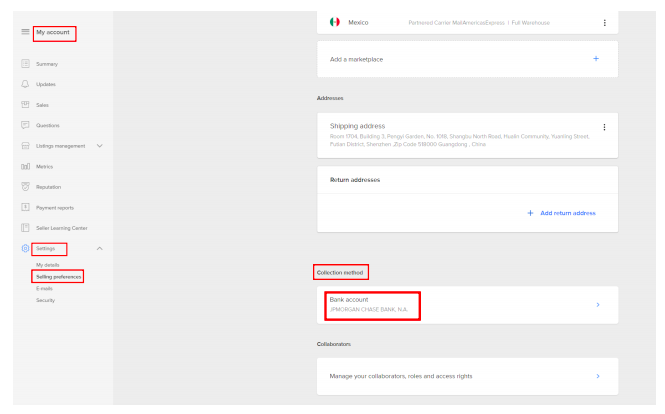Click the Summary sidebar icon
The width and height of the screenshot is (665, 414).
coord(25,64)
